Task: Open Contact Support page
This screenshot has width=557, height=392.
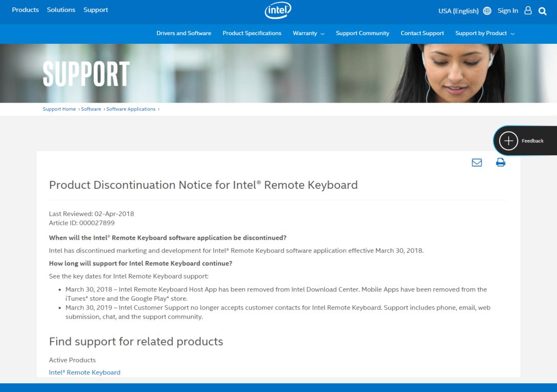Action: pos(422,33)
